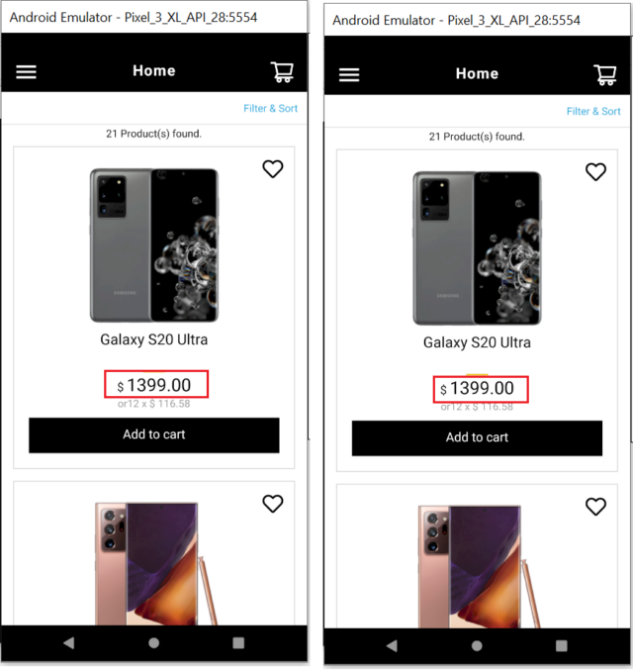
Task: Tap Android back button in right emulator
Action: [x=392, y=645]
